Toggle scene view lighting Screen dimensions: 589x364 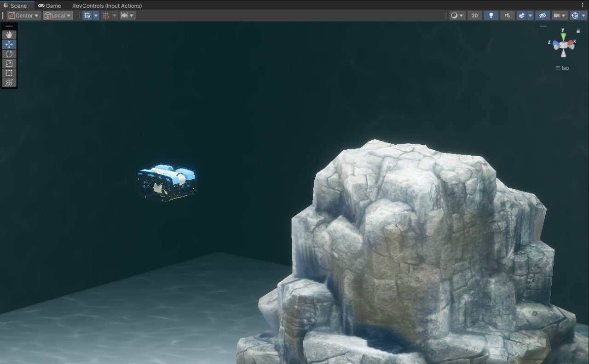click(491, 15)
